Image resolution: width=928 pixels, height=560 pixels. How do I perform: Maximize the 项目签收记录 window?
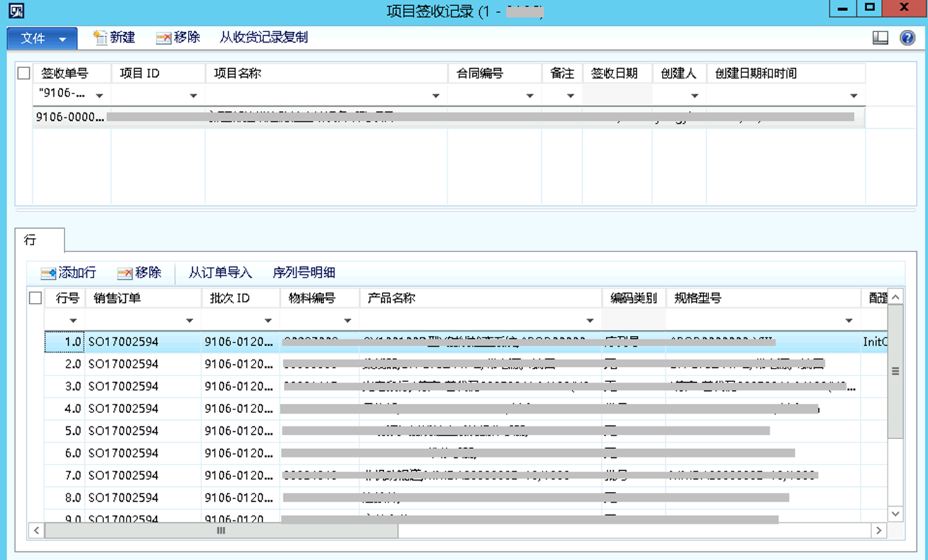(x=870, y=9)
